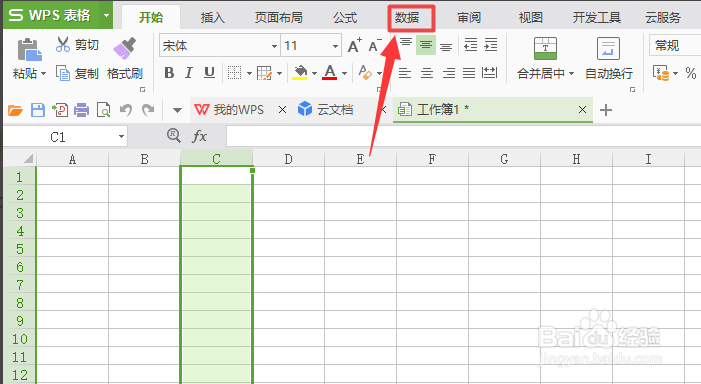
Task: Expand the borders dropdown arrow
Action: point(249,73)
